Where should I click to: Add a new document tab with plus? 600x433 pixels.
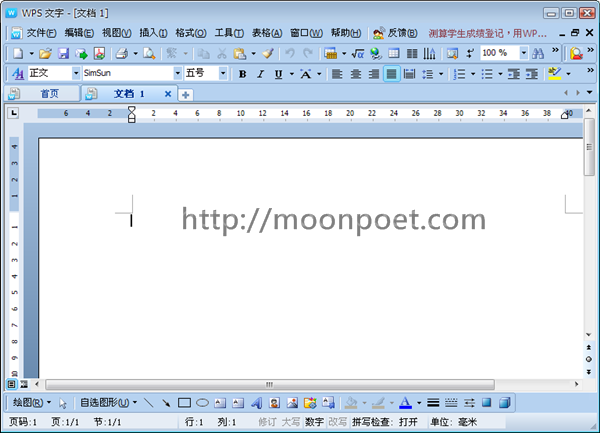pyautogui.click(x=186, y=95)
